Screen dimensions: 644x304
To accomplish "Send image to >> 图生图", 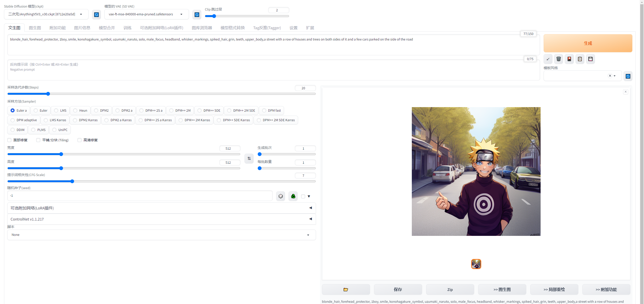I will tap(502, 289).
